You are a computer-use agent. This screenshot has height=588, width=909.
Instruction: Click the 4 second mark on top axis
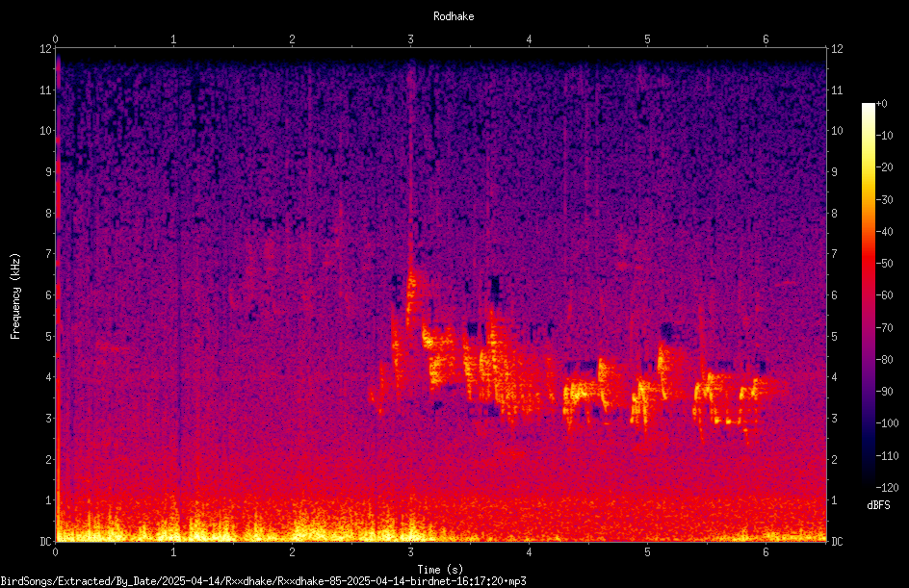tap(529, 39)
